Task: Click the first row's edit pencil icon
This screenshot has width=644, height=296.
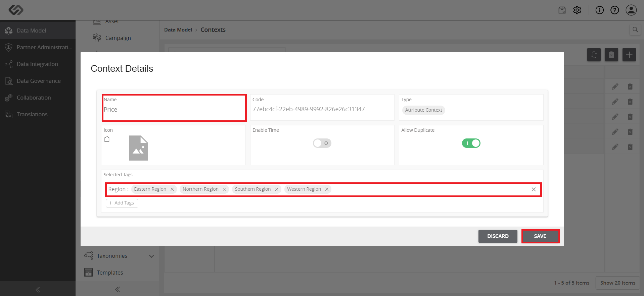Action: 615,86
